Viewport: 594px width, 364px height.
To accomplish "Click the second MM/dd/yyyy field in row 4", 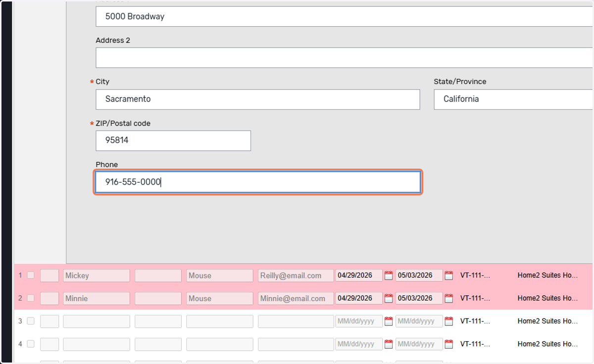I will click(419, 344).
